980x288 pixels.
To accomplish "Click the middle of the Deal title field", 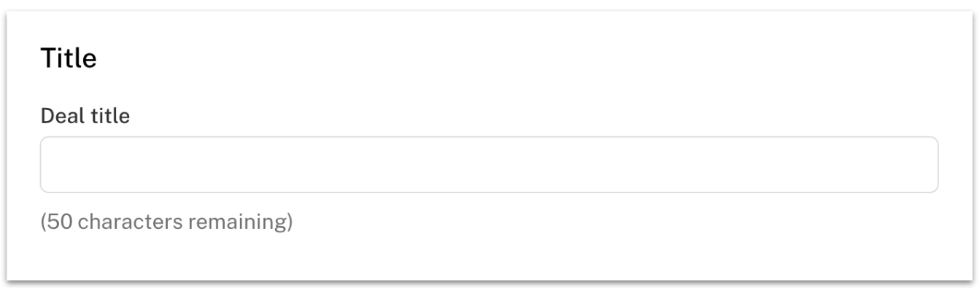I will click(489, 165).
